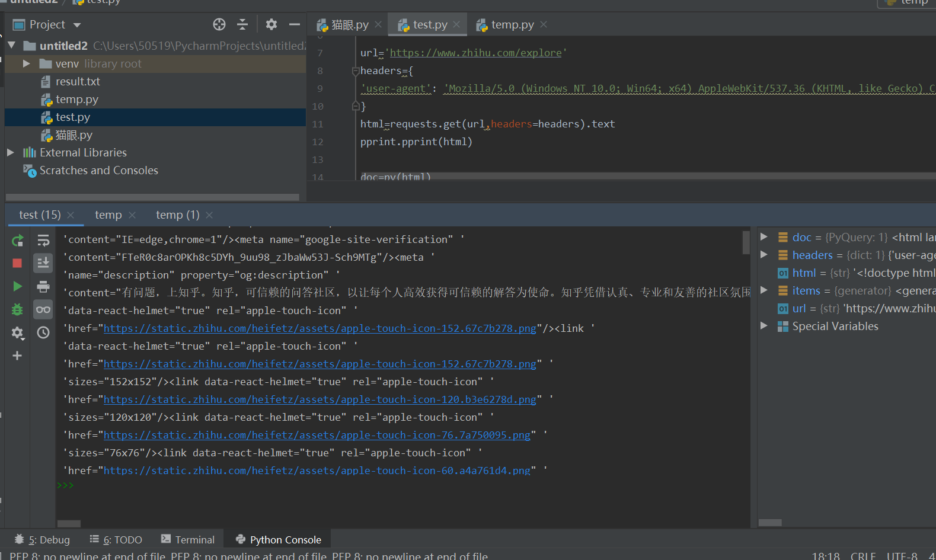The image size is (936, 560).
Task: Expand the items generator variable
Action: (x=764, y=290)
